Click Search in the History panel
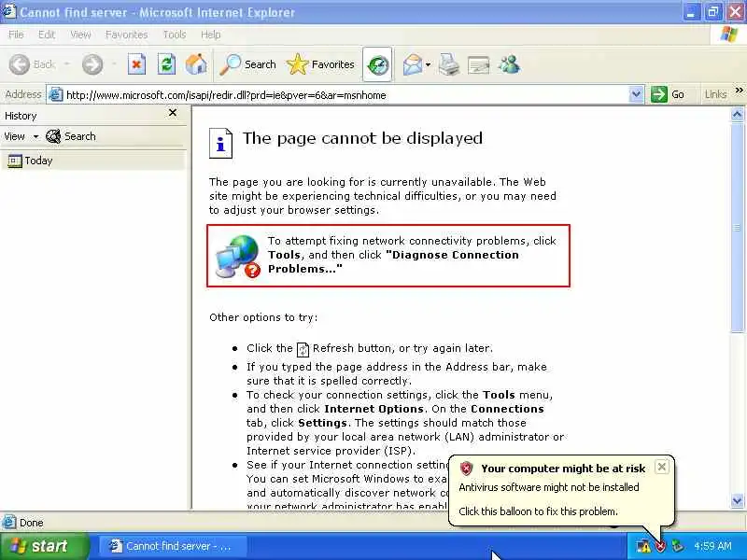This screenshot has width=747, height=560. [71, 136]
